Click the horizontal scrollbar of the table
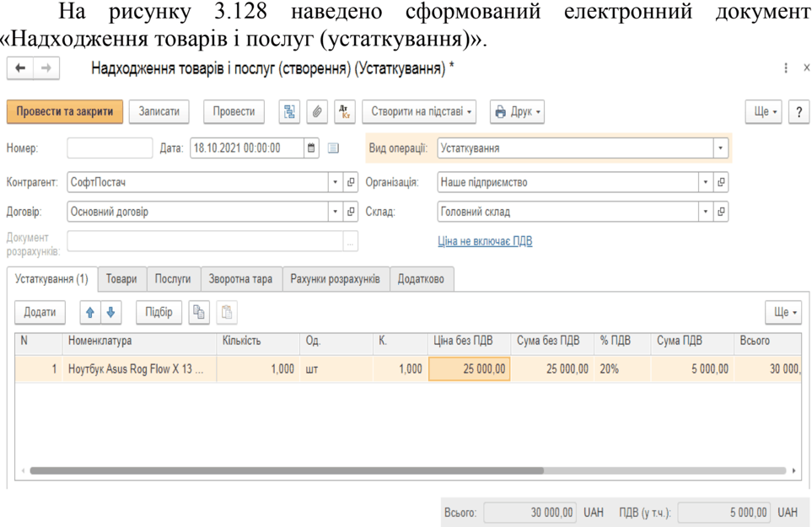Viewport: 812px width, 527px height. pyautogui.click(x=287, y=471)
